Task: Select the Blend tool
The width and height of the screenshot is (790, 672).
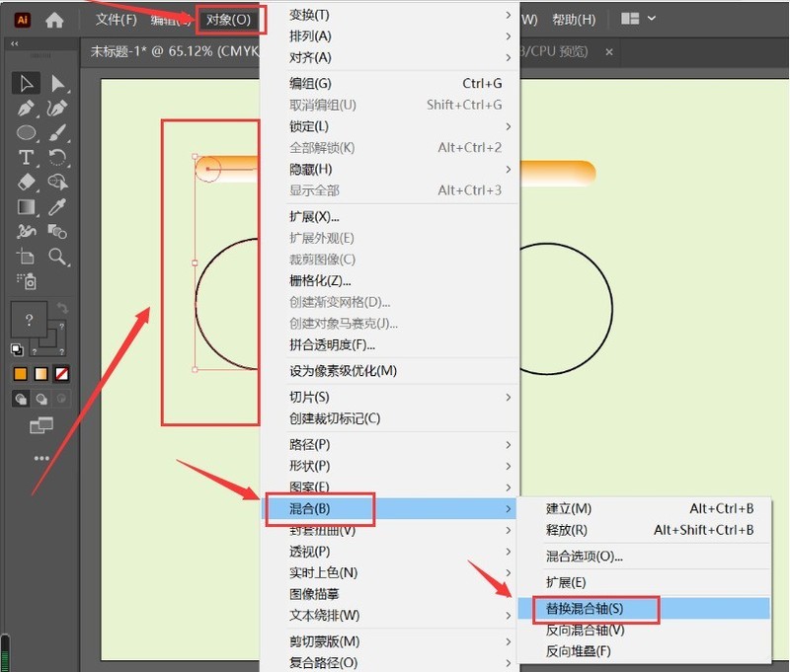Action: point(57,231)
